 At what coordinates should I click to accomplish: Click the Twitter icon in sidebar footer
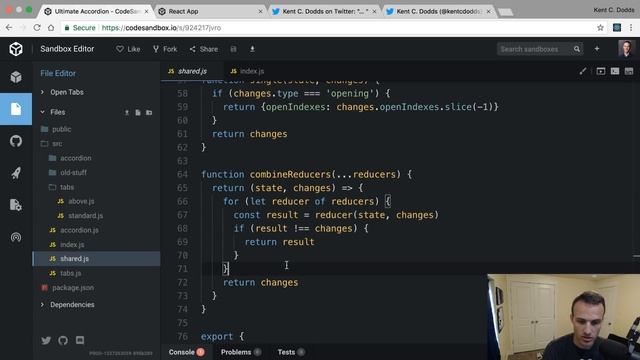coord(46,340)
